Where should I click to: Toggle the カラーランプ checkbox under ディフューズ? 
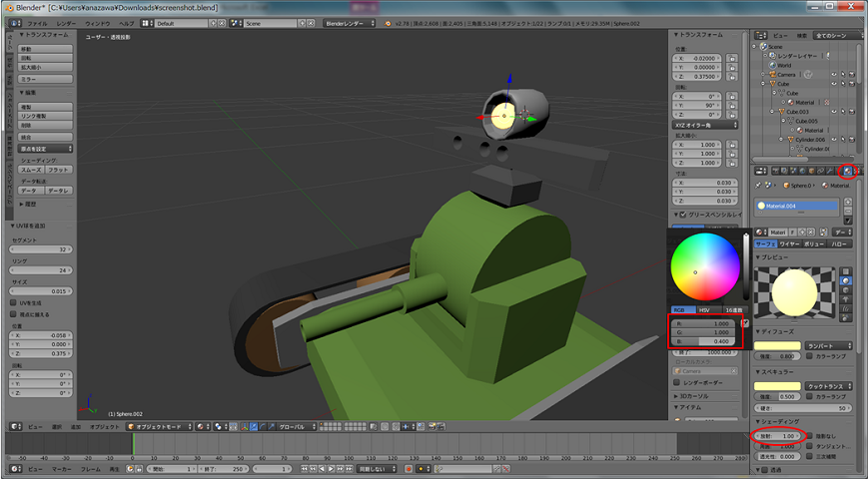pos(807,355)
